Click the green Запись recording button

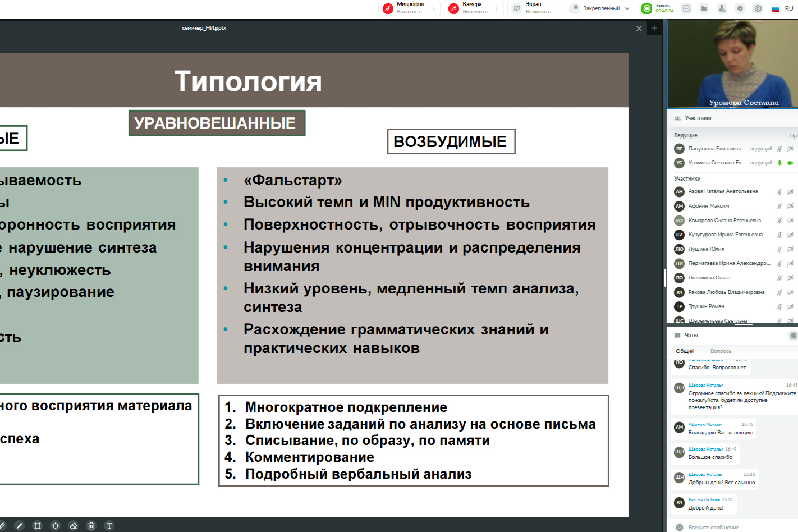[647, 8]
